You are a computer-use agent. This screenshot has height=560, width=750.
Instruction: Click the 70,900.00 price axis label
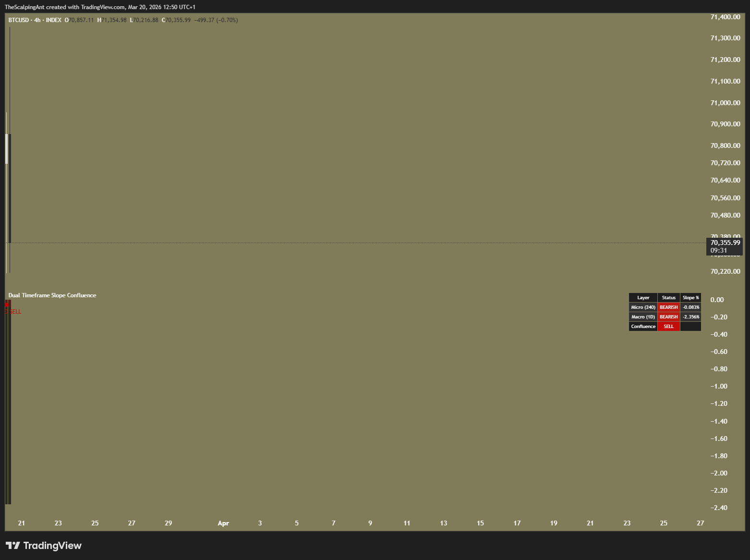(725, 124)
